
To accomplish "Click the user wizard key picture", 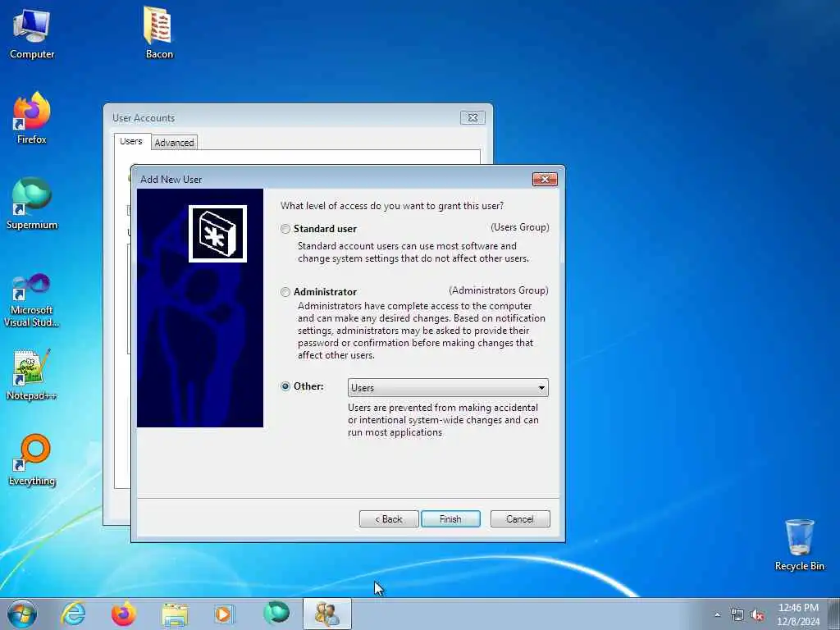I will [217, 234].
